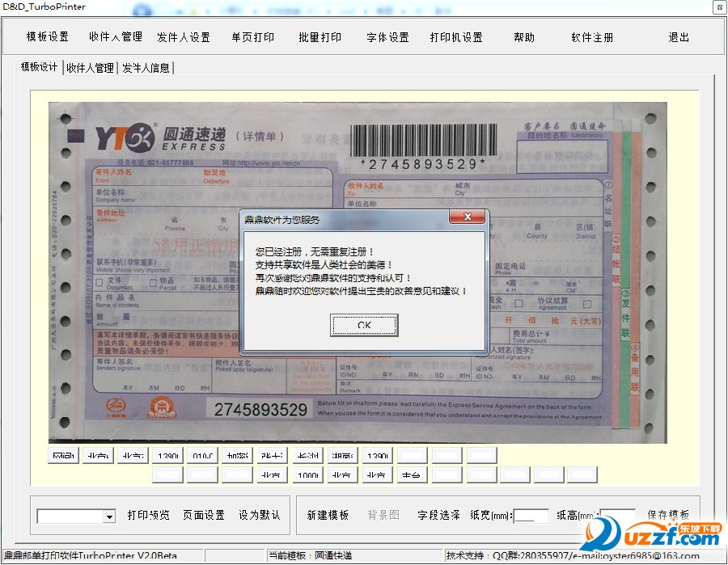Select the 加密 field box

[237, 456]
